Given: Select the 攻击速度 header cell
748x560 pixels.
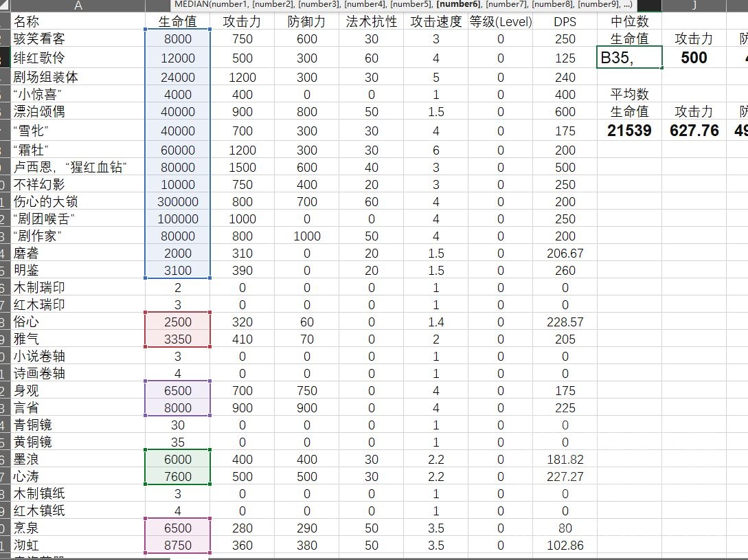Looking at the screenshot, I should tap(436, 21).
